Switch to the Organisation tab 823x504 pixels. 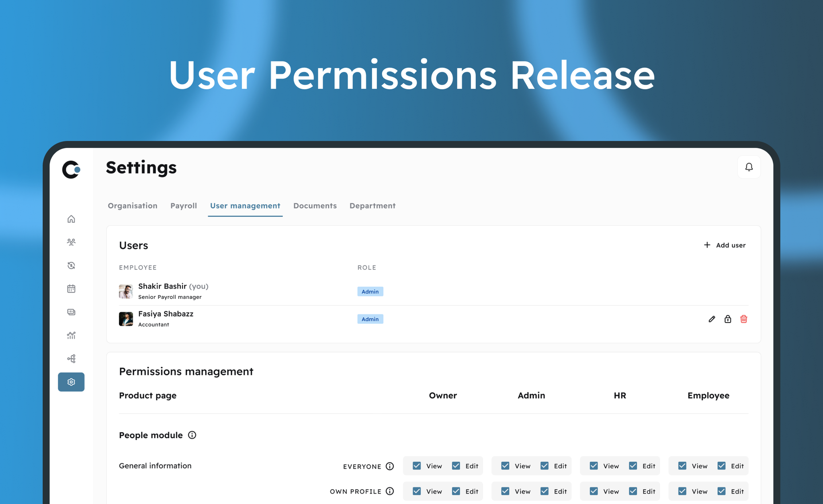[x=133, y=206]
